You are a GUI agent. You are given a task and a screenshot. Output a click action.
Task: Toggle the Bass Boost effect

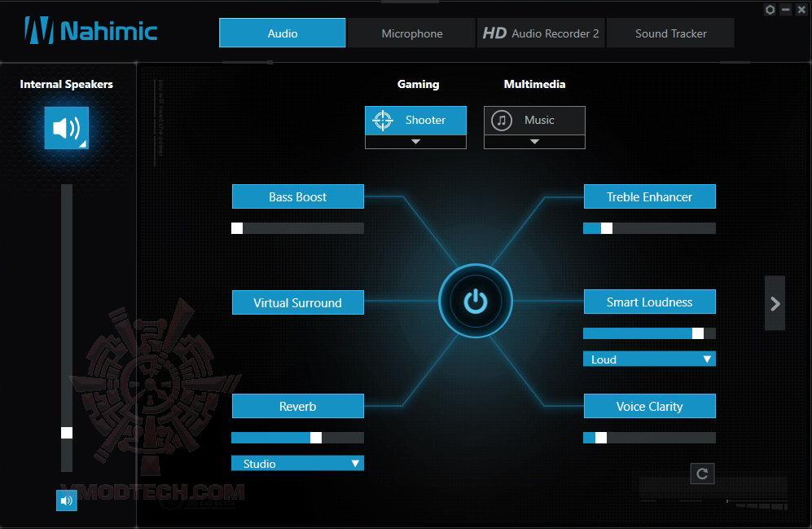pyautogui.click(x=298, y=197)
